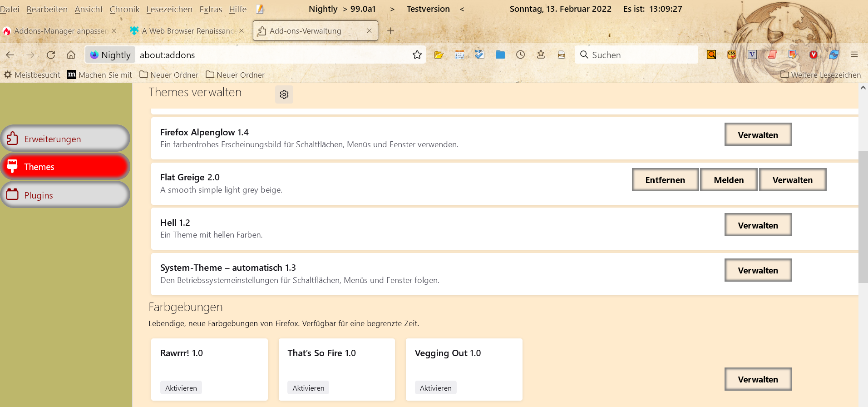Click the notepad icon beside the Hilfe menu

coord(260,9)
